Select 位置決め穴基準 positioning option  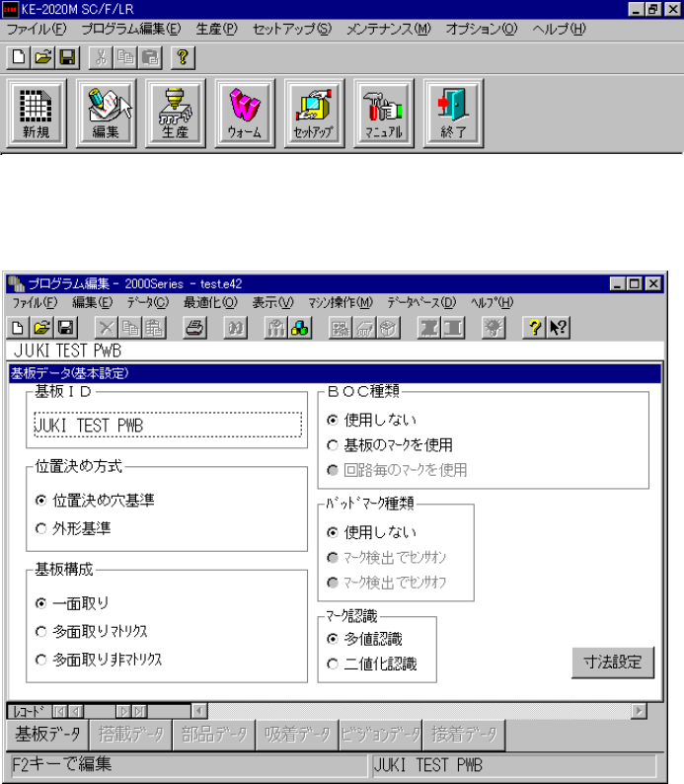(95, 501)
